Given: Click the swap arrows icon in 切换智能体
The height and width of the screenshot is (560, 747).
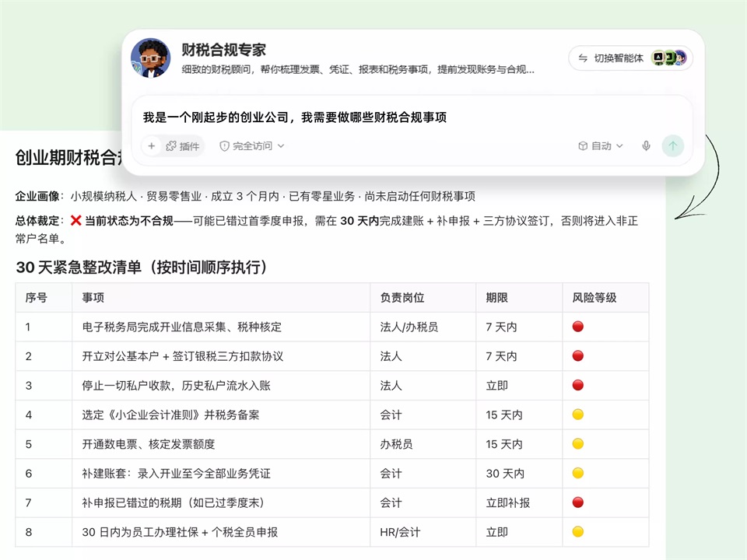Looking at the screenshot, I should coord(583,58).
